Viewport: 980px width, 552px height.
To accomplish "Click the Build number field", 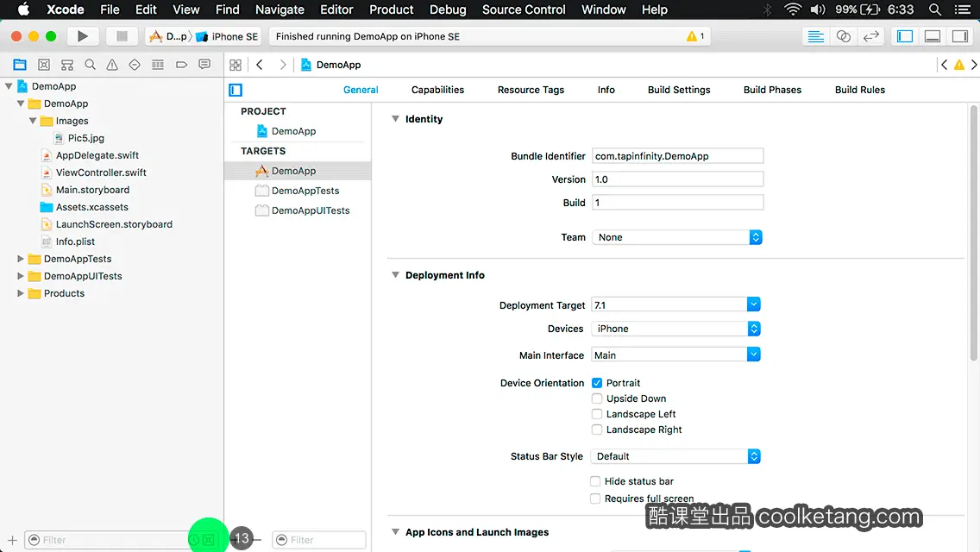I will pyautogui.click(x=677, y=203).
